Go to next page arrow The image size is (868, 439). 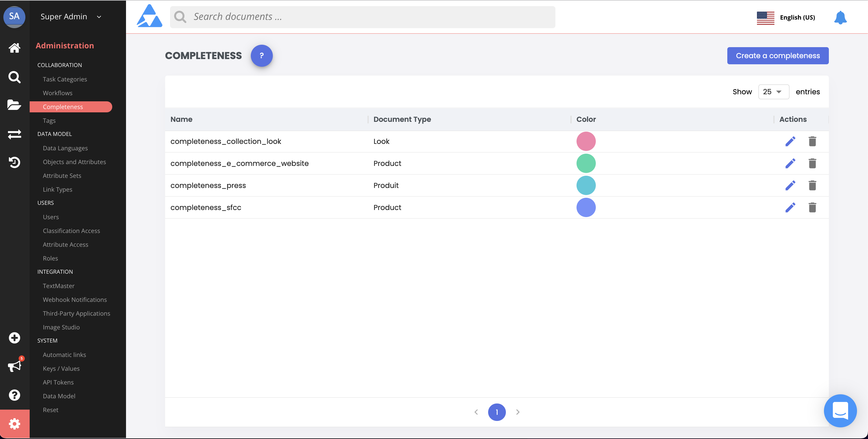[x=518, y=412]
